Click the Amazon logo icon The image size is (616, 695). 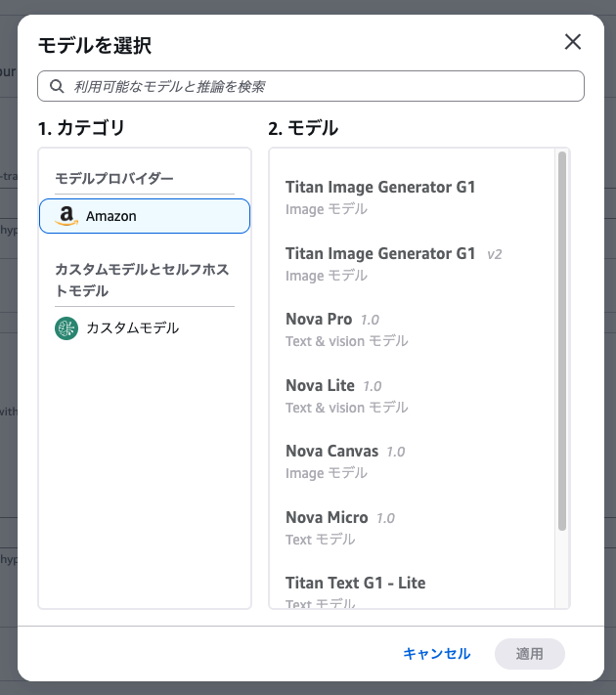coord(66,216)
